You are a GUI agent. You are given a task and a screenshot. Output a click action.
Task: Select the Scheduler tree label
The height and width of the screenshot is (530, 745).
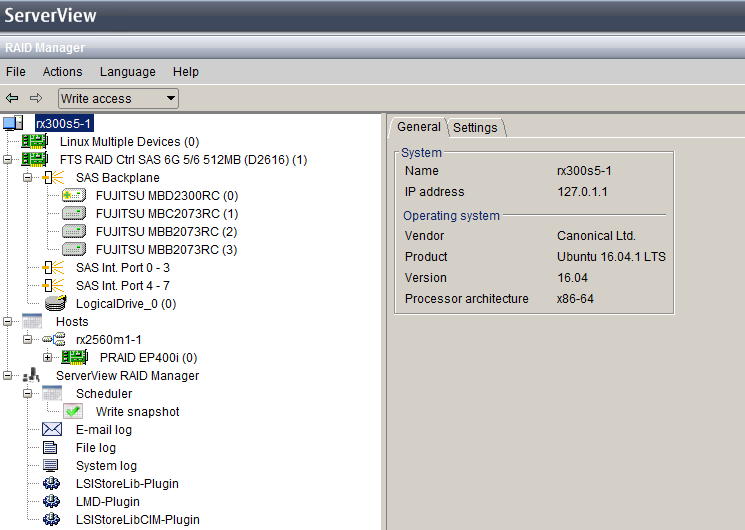(104, 394)
